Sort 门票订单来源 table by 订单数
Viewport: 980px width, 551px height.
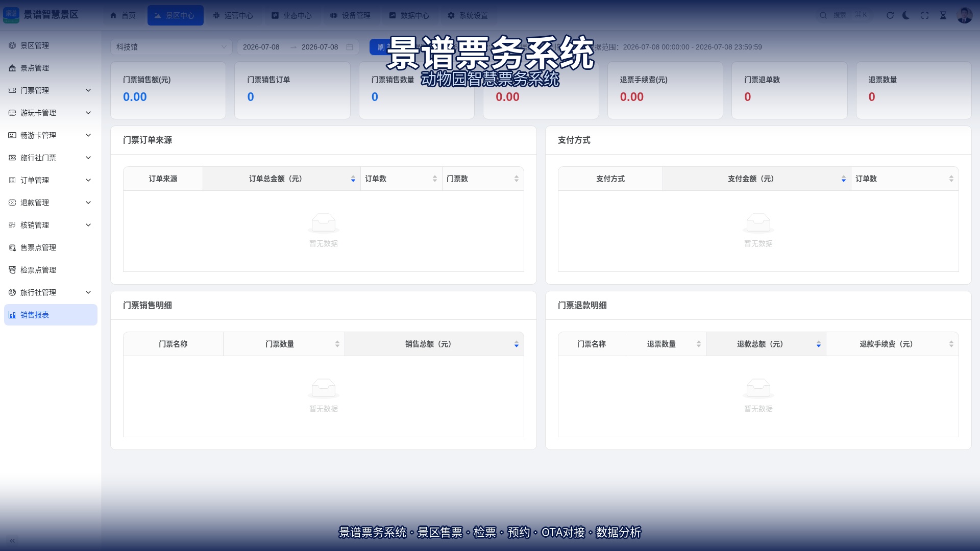435,179
